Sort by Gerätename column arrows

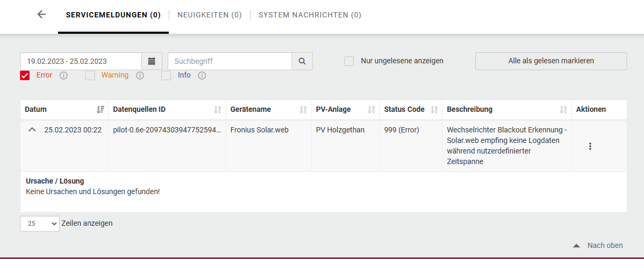point(303,110)
